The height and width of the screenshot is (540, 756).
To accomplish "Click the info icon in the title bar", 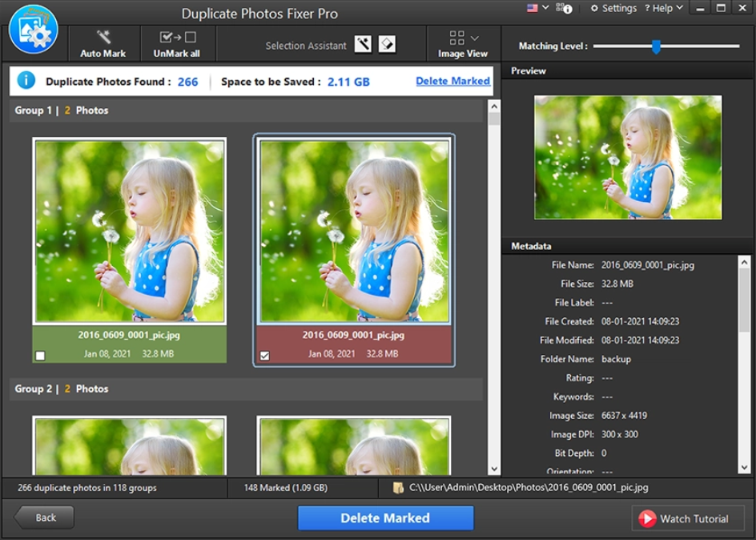I will coord(569,8).
